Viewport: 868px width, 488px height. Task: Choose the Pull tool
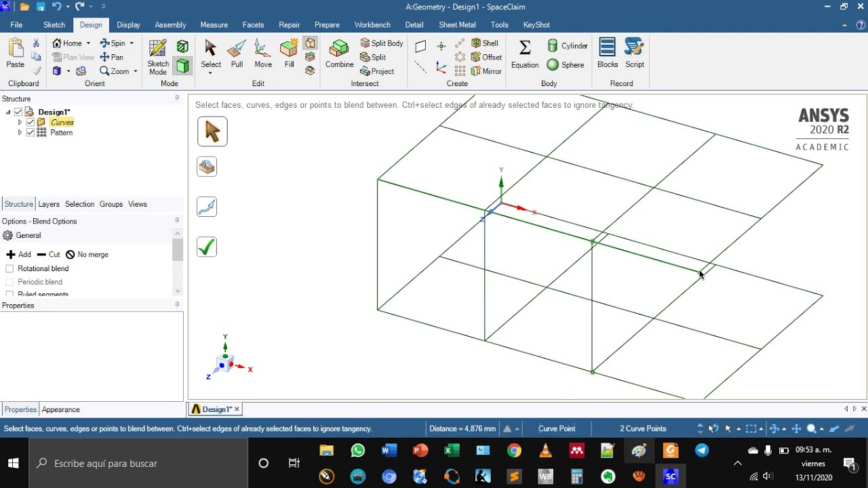(x=237, y=54)
